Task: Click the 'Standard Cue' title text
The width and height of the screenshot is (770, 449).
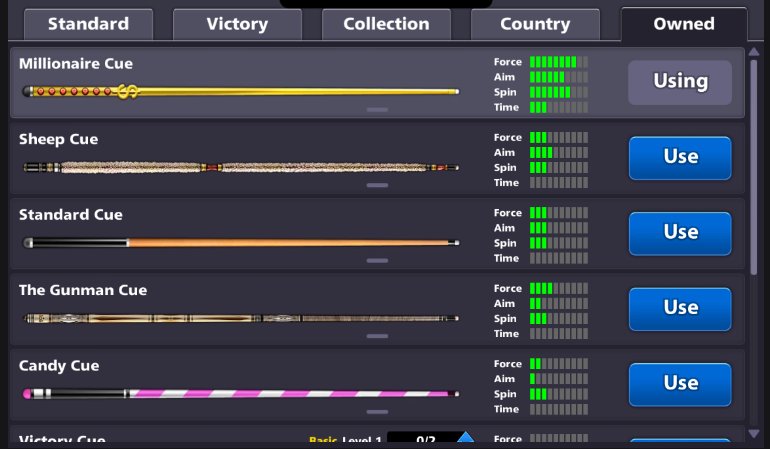Action: coord(71,215)
